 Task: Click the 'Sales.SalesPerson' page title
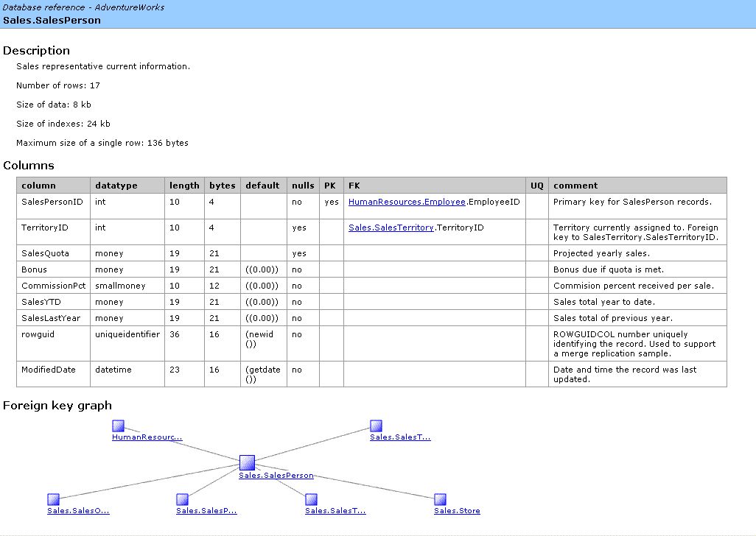point(52,20)
